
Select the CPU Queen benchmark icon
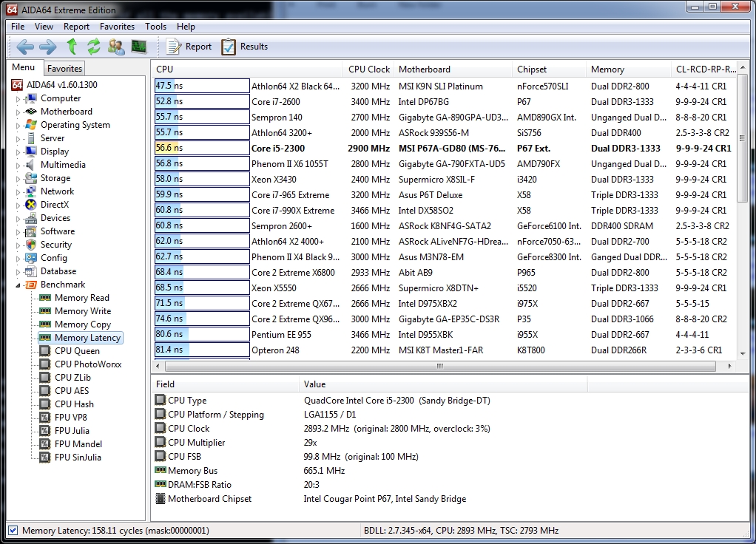pos(45,351)
